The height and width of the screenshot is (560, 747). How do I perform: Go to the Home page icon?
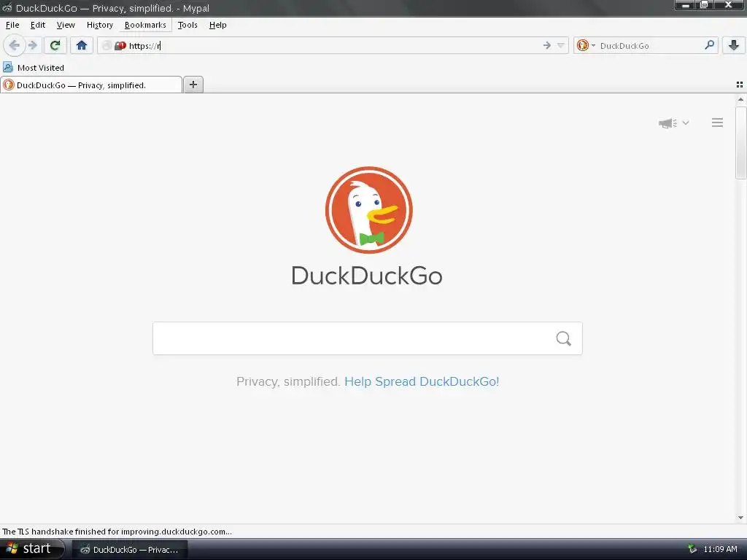coord(82,45)
